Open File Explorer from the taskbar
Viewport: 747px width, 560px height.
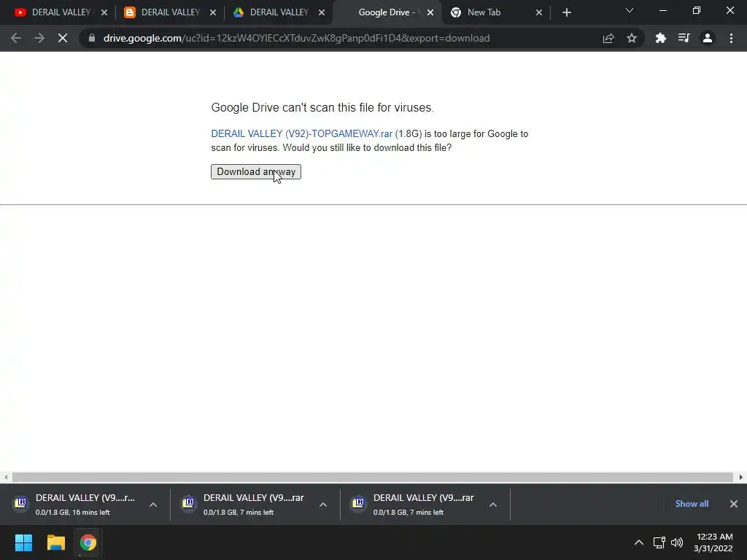pos(55,542)
